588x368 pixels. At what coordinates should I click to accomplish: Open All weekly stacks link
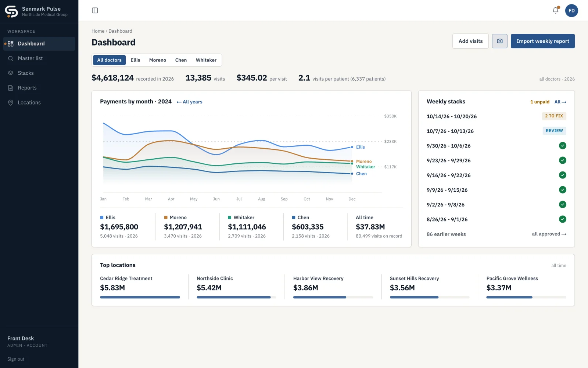click(x=560, y=102)
